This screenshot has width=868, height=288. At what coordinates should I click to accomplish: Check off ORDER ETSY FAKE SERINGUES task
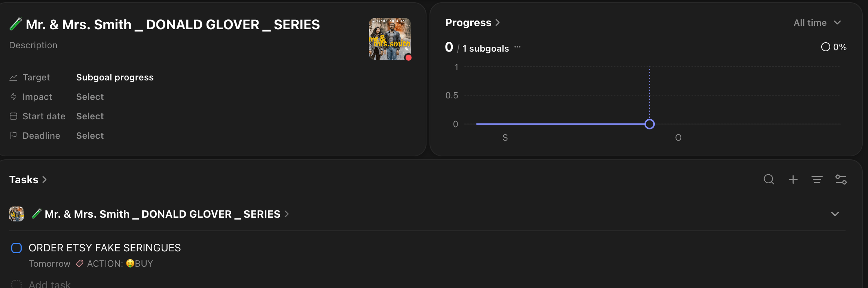pos(16,248)
